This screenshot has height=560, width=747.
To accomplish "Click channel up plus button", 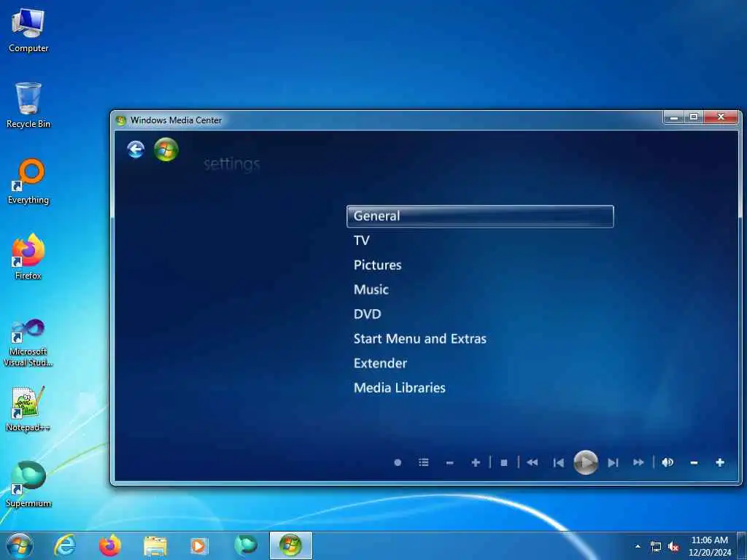I will coord(475,462).
